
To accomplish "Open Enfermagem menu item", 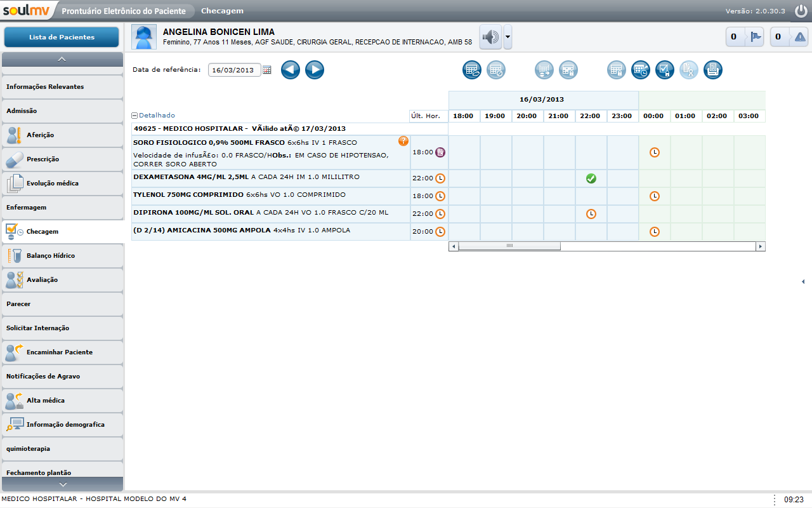I will pos(62,208).
